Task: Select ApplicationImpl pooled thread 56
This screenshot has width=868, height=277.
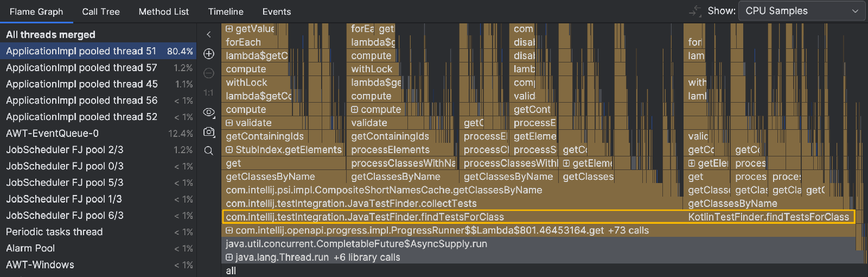Action: (x=98, y=100)
